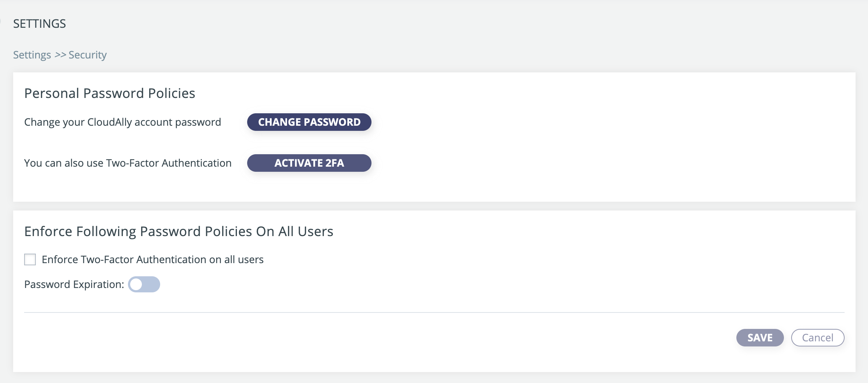Click the Password Expiration label text
The height and width of the screenshot is (383, 868).
click(74, 284)
